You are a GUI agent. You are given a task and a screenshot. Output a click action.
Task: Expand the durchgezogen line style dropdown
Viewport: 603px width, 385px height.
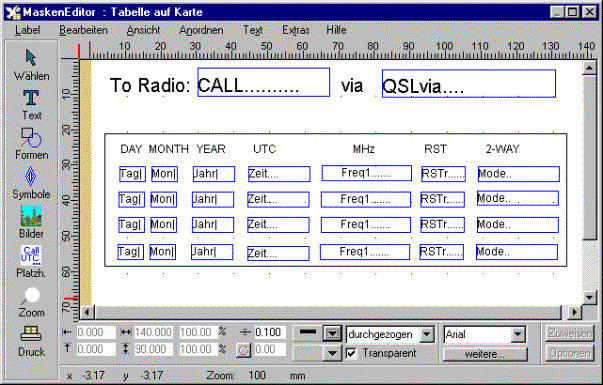(427, 334)
